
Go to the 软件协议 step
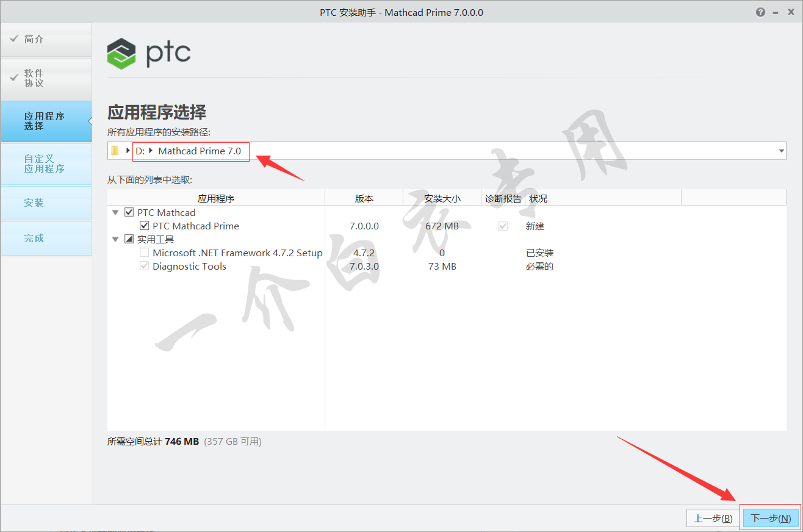(46, 78)
